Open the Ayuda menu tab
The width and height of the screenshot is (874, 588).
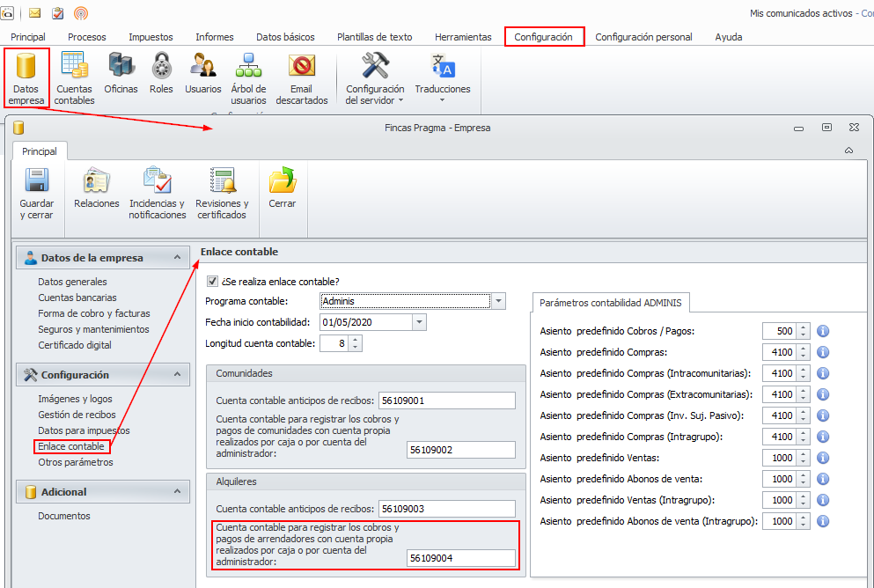(729, 37)
